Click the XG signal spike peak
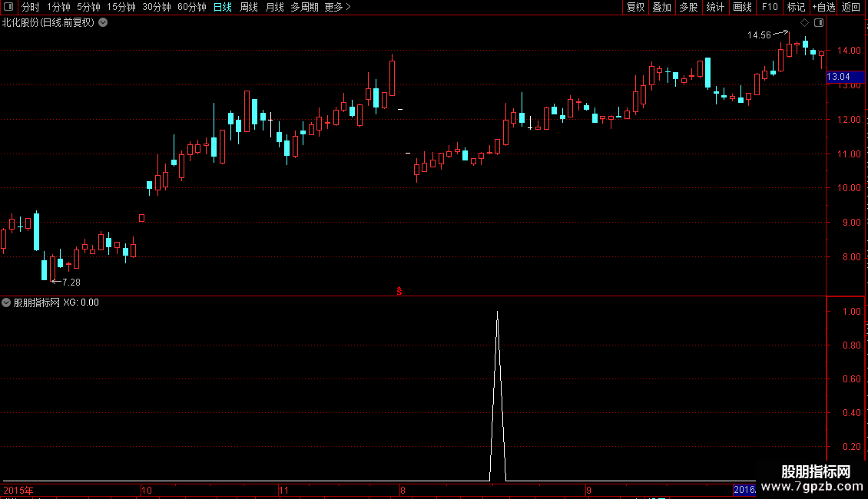The height and width of the screenshot is (499, 868). tap(497, 313)
